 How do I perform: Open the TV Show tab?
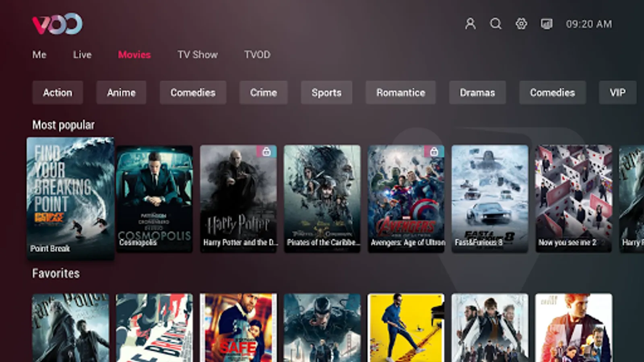(x=197, y=55)
